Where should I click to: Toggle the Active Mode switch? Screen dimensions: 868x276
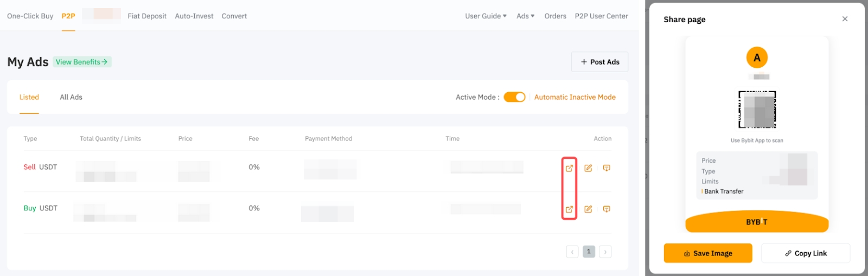pos(514,97)
